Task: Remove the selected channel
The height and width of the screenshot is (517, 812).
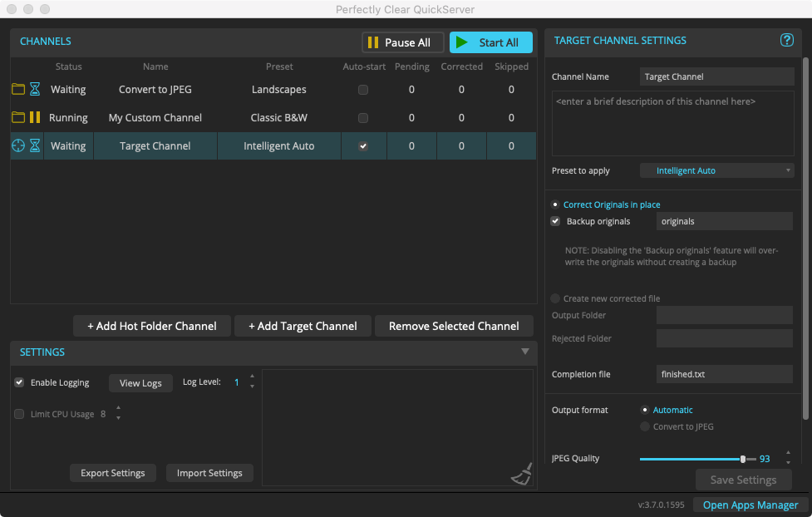Action: click(454, 326)
